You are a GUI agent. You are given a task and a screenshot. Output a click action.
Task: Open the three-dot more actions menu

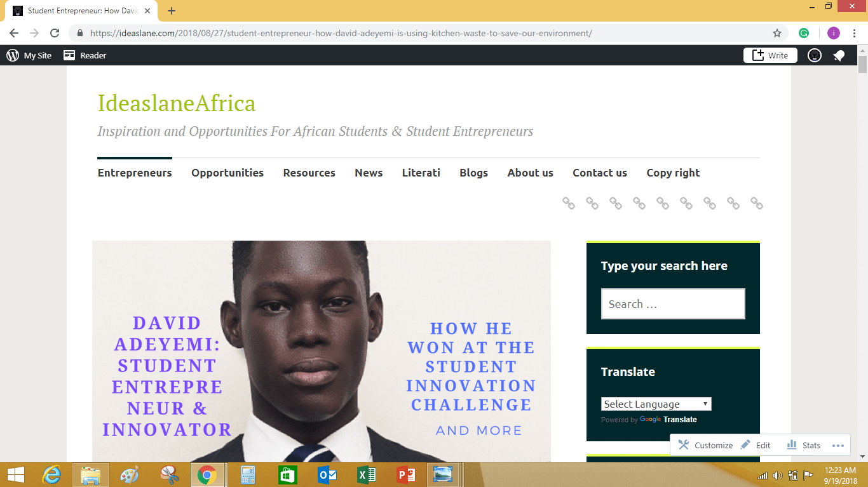coord(837,445)
